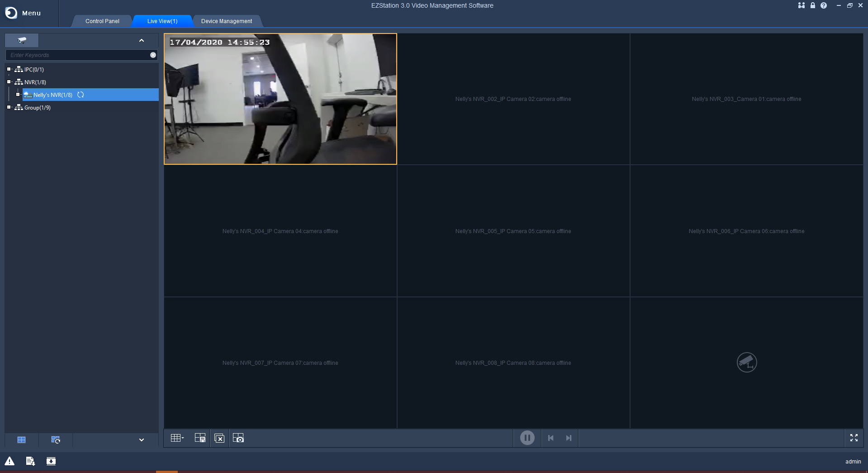Expand the Group(1/9) tree node

pos(9,107)
